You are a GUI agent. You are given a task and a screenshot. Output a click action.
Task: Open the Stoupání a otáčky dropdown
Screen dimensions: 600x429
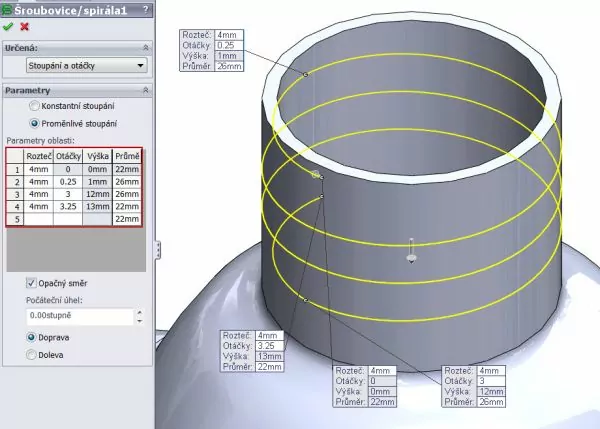(x=87, y=66)
